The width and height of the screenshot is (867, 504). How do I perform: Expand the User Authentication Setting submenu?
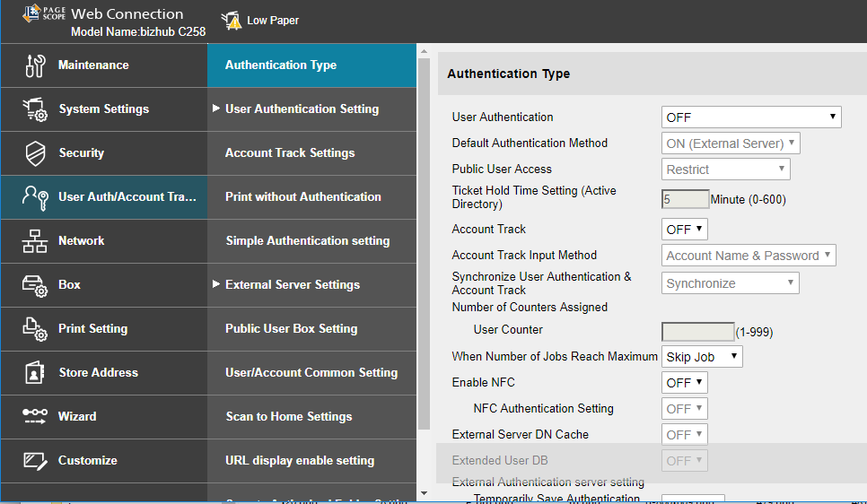tap(302, 109)
